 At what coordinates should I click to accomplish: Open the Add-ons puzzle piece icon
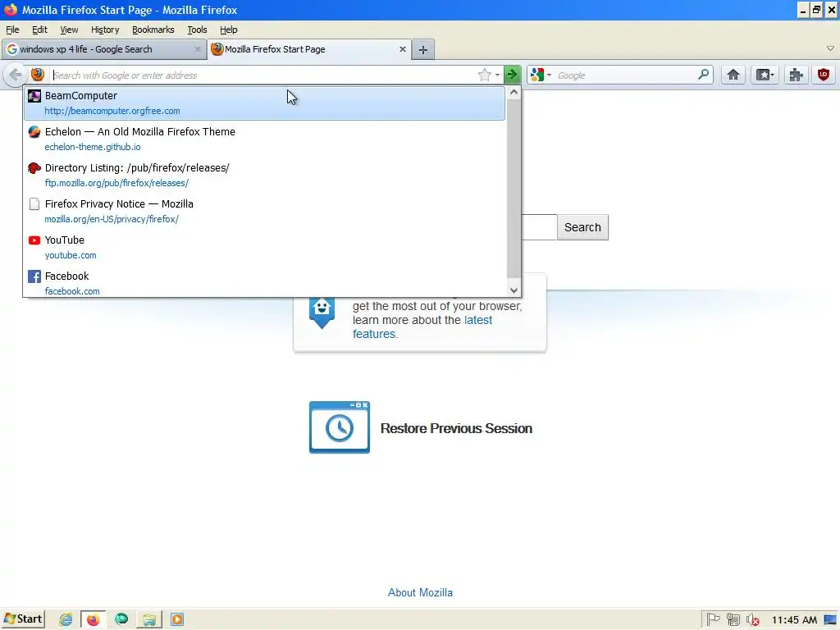(796, 75)
